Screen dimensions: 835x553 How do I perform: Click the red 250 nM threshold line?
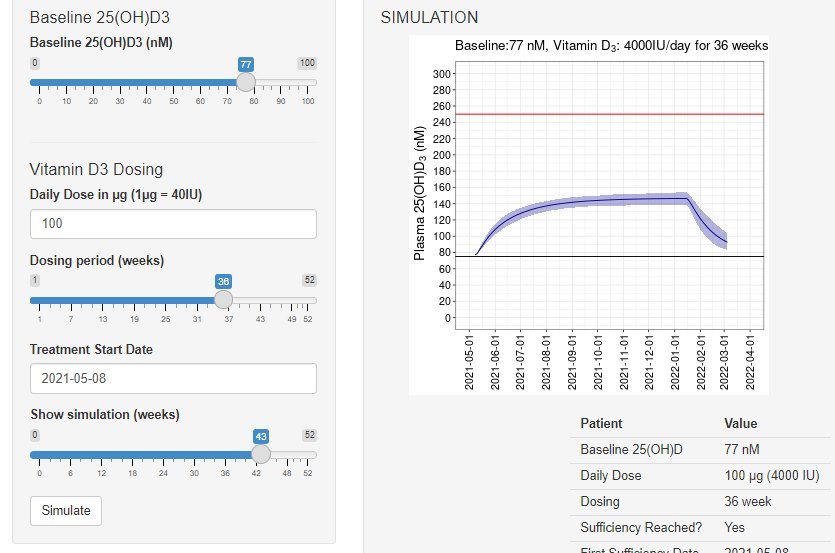click(x=600, y=114)
